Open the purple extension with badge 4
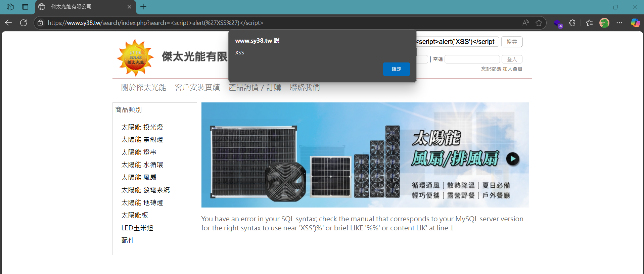 click(558, 23)
